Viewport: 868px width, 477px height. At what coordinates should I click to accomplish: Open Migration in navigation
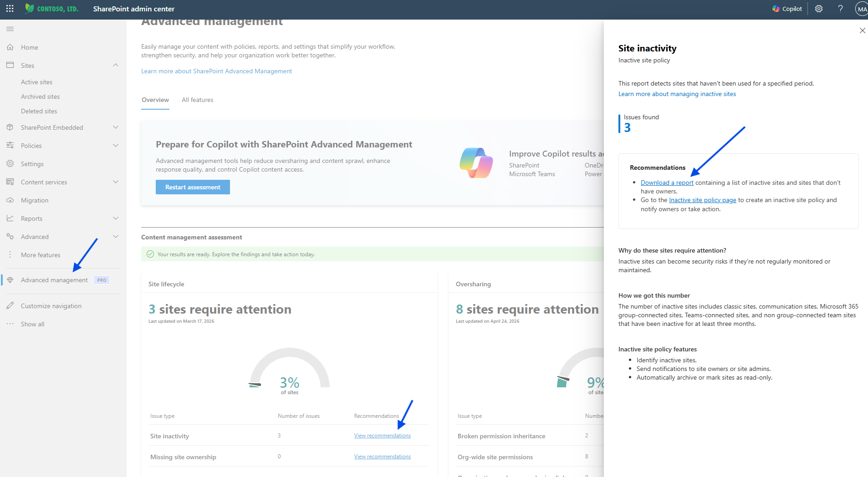(x=35, y=200)
